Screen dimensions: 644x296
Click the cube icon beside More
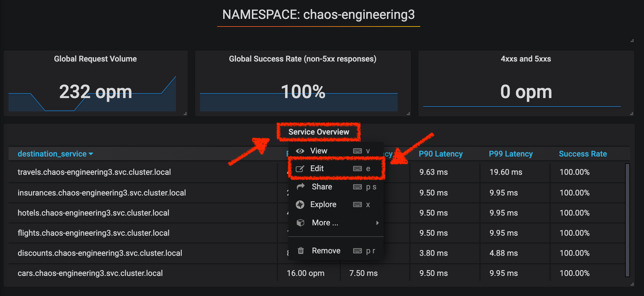tap(301, 223)
